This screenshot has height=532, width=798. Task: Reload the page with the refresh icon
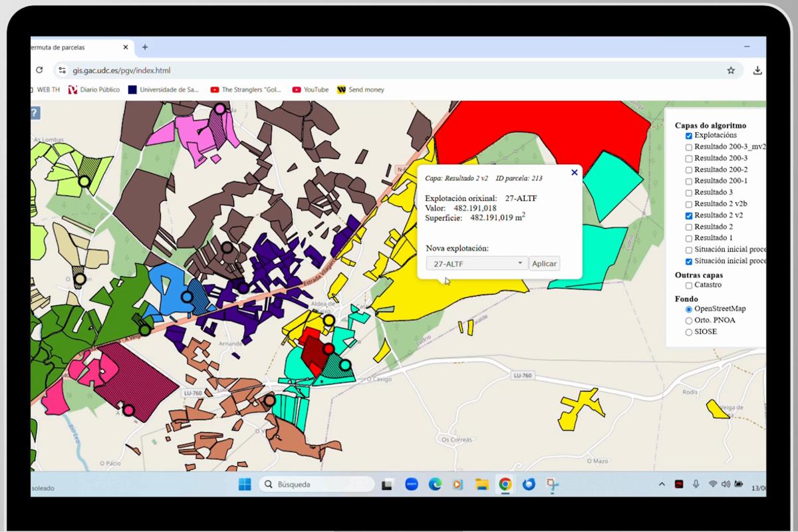pos(39,70)
